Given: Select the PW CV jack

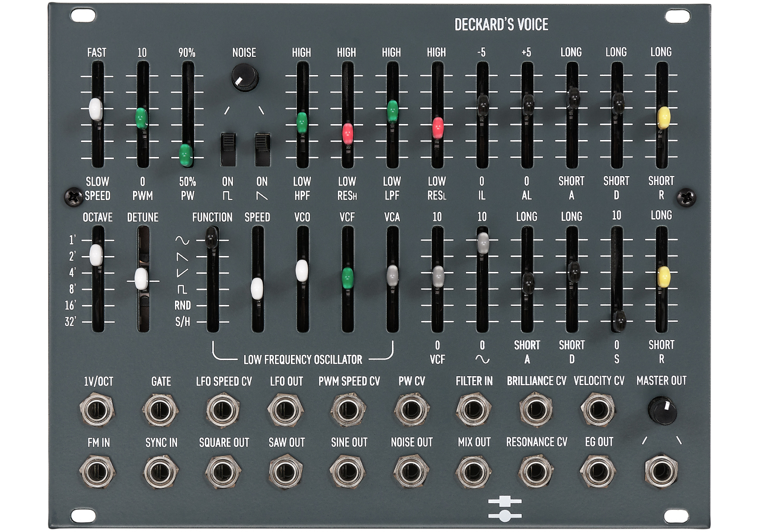Looking at the screenshot, I should [x=411, y=410].
